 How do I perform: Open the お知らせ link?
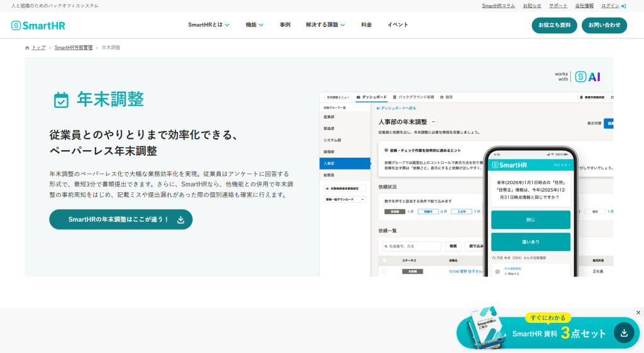[x=532, y=6]
